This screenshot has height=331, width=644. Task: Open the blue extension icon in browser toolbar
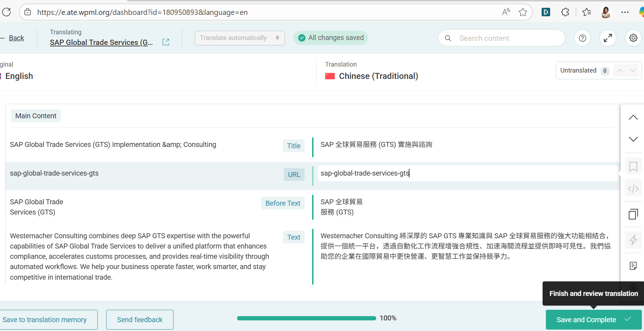[546, 12]
